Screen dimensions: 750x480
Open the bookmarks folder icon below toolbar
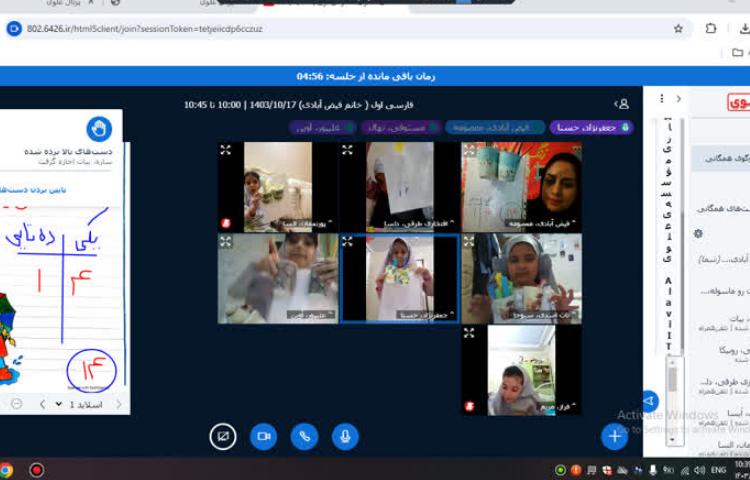point(738,52)
